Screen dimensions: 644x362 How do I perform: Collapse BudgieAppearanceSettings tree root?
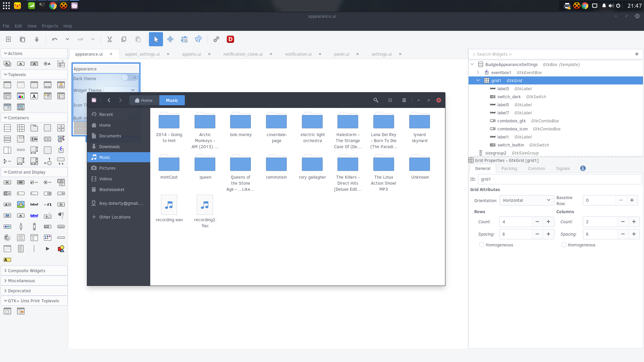472,64
